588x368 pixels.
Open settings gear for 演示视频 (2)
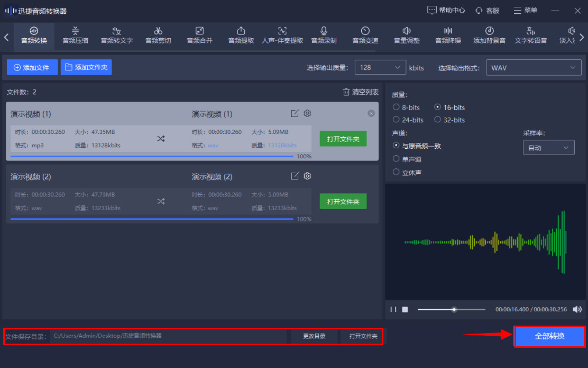click(x=308, y=176)
